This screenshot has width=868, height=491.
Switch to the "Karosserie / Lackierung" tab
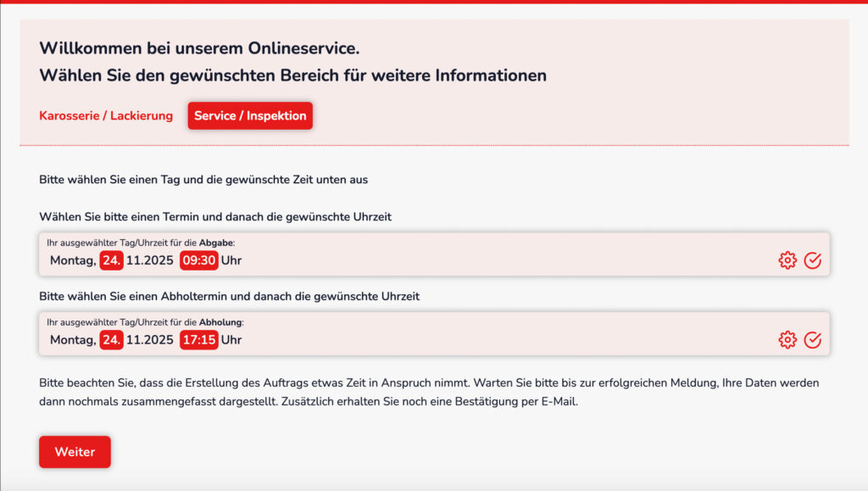coord(106,115)
